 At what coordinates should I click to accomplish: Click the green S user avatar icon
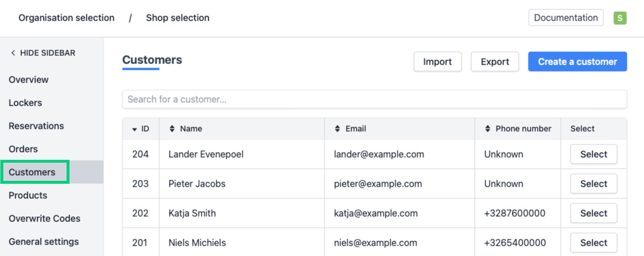click(x=620, y=18)
